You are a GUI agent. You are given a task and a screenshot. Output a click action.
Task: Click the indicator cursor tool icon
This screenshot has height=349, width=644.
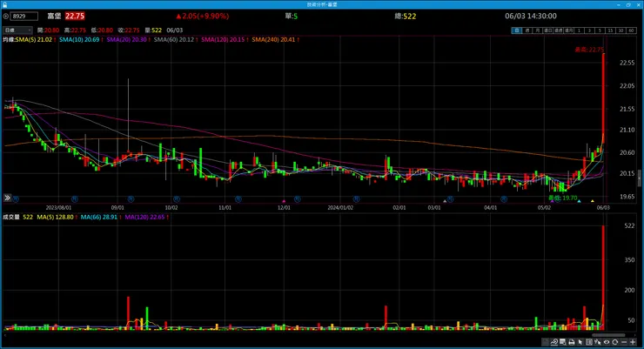[x=598, y=342]
